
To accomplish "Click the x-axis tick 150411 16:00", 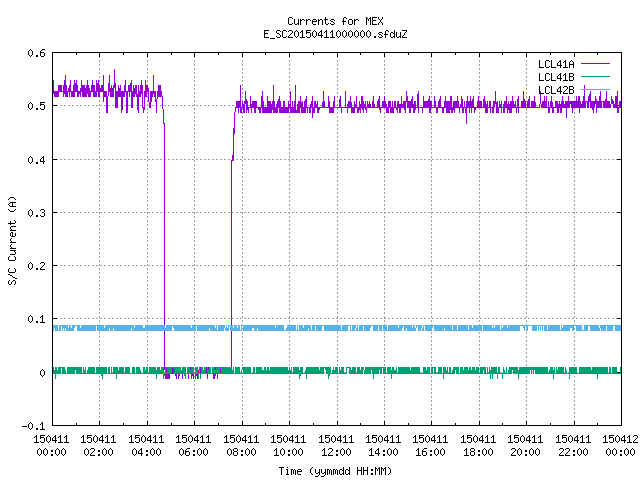I will point(431,445).
